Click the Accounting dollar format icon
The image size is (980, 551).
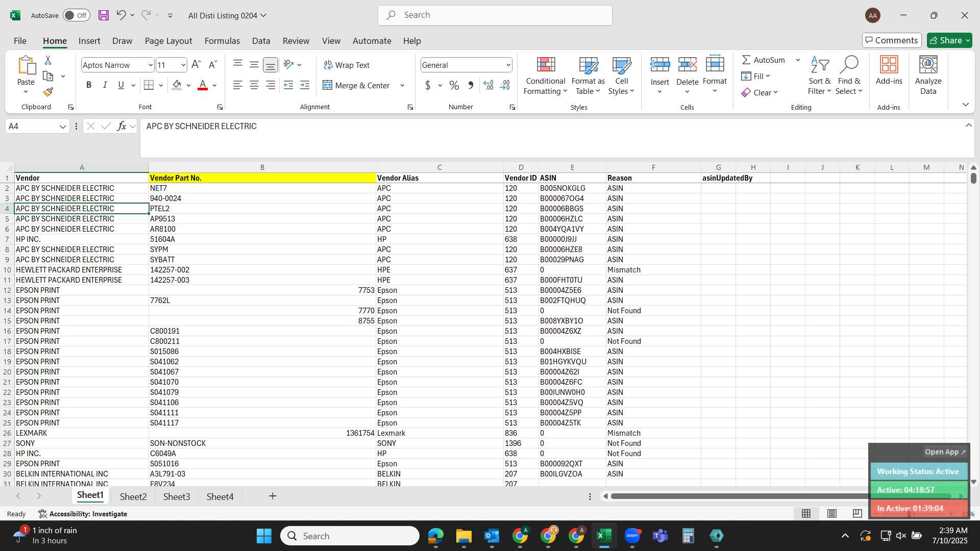[428, 85]
